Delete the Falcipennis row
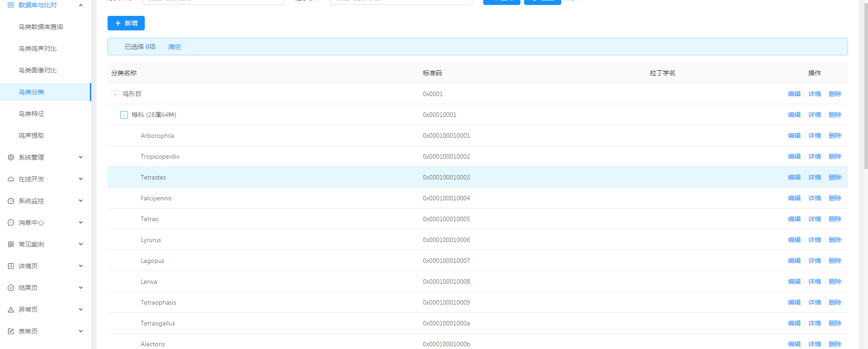The width and height of the screenshot is (868, 349). tap(835, 198)
